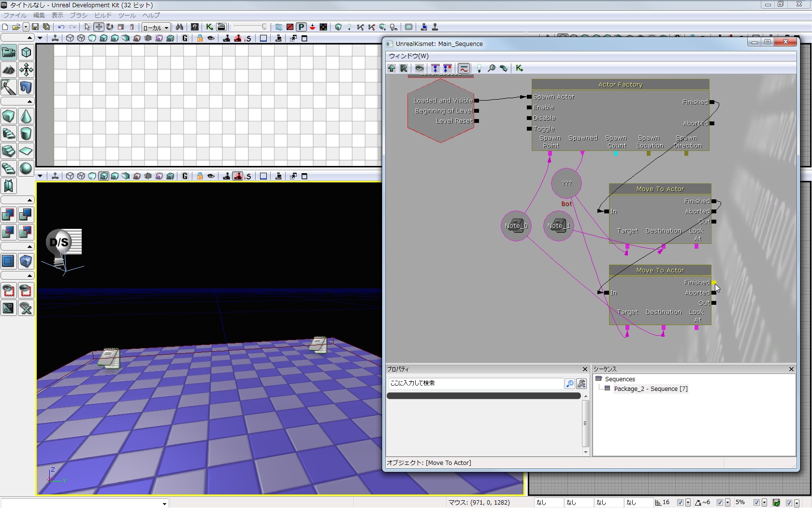
Task: Toggle the scale snap checkbox beside 5%
Action: point(756,503)
